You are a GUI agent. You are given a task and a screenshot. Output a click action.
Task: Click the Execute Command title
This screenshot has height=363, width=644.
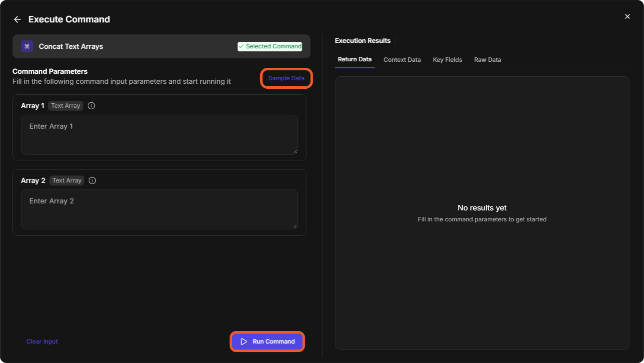(x=69, y=19)
